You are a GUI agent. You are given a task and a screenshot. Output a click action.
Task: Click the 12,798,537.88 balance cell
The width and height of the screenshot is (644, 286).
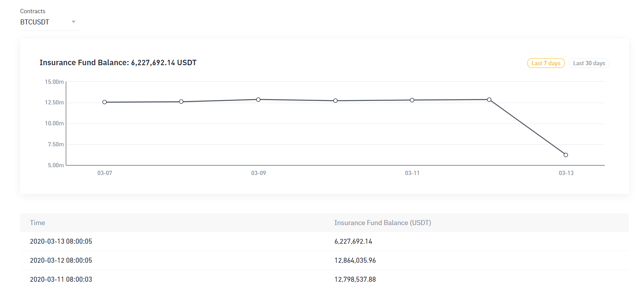coord(355,279)
